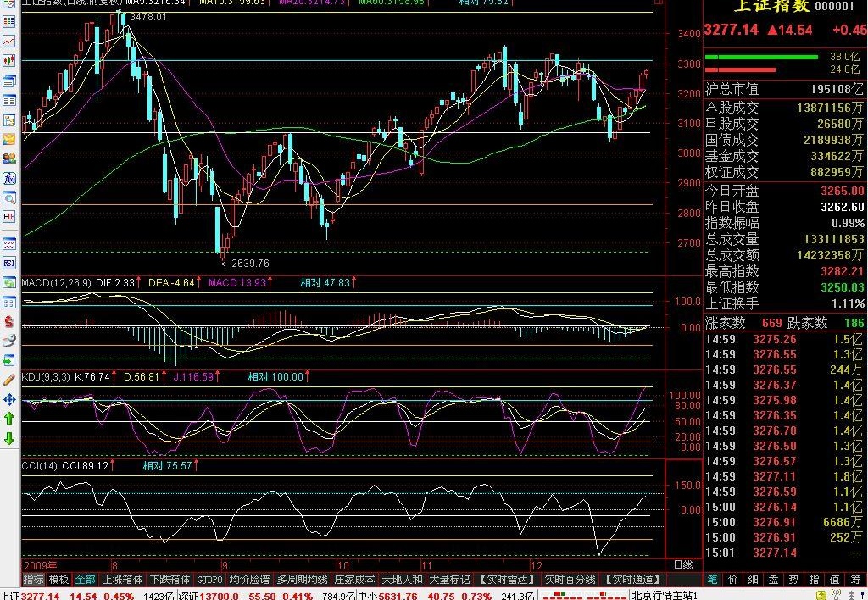Select the 均价脸谱 indicator tab
Image resolution: width=868 pixels, height=600 pixels.
click(250, 580)
